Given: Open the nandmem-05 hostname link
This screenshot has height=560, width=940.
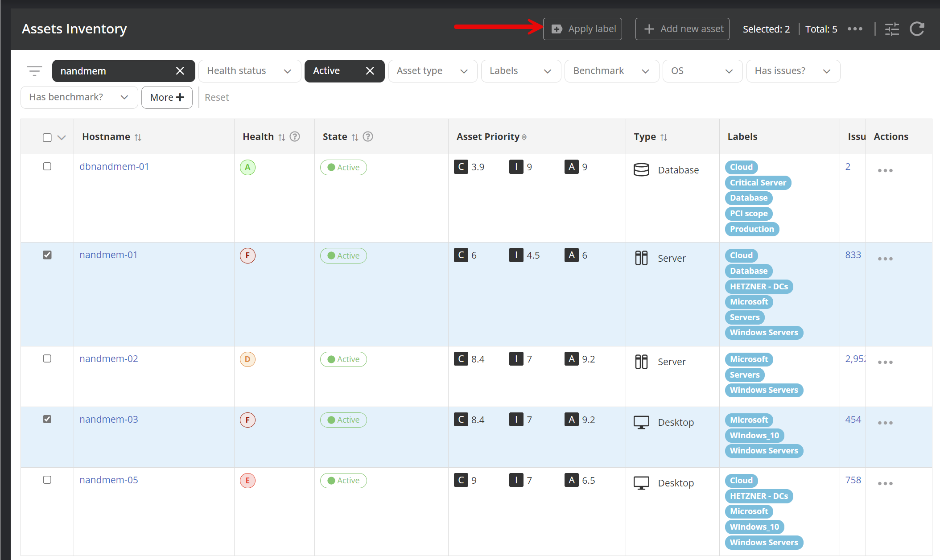Looking at the screenshot, I should tap(109, 480).
